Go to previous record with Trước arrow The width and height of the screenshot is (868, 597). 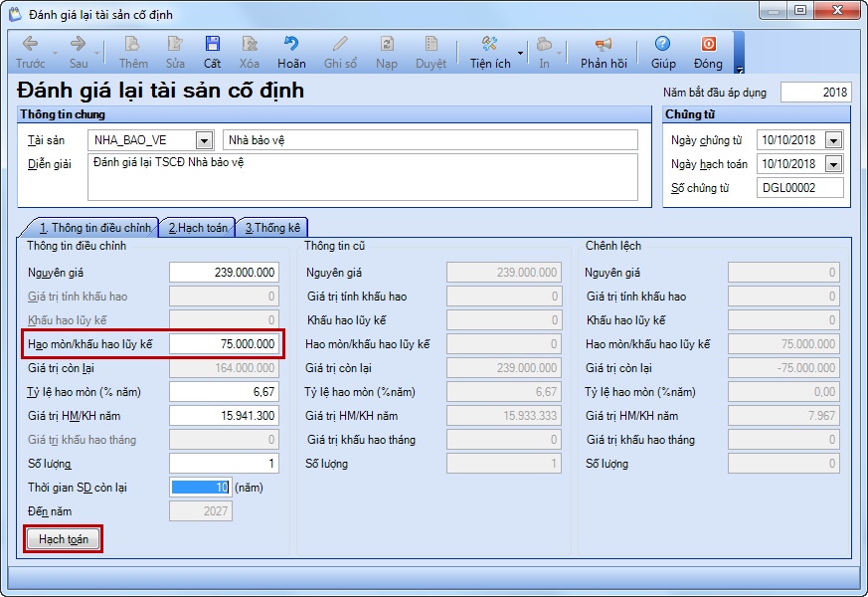point(31,44)
